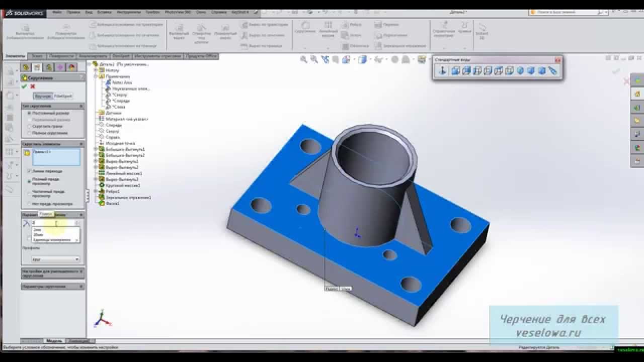This screenshot has width=644, height=362.
Task: Select Полный предв. просмотр radio button
Action: [29, 181]
